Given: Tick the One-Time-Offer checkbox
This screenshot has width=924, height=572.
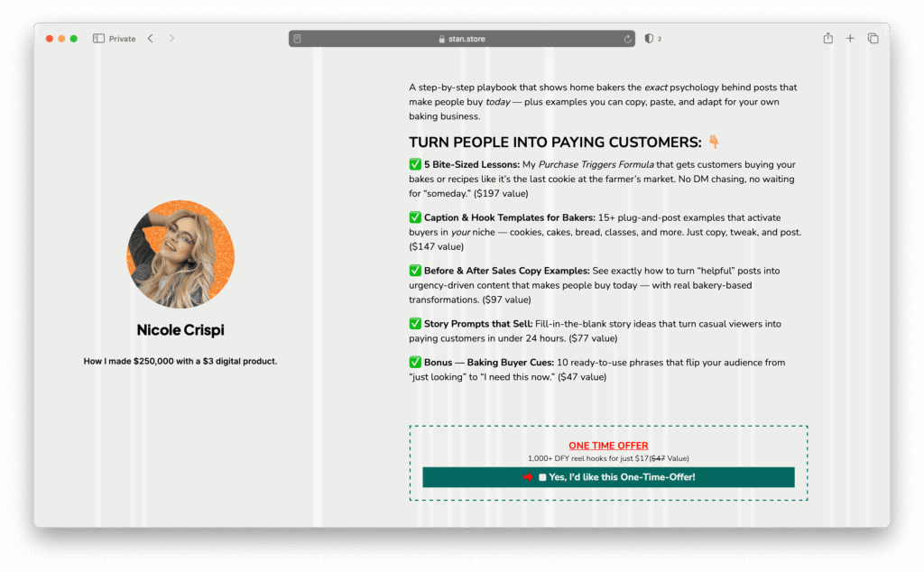Looking at the screenshot, I should click(x=542, y=477).
